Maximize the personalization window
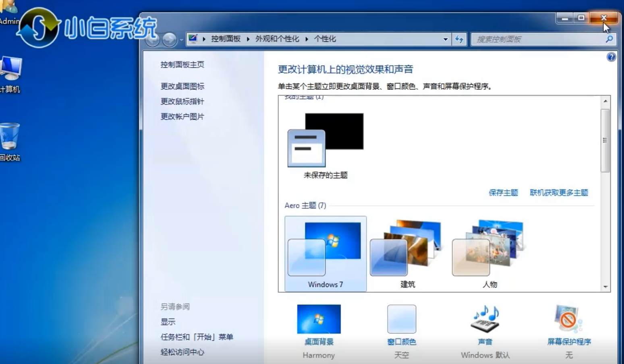This screenshot has width=624, height=364. pyautogui.click(x=581, y=18)
